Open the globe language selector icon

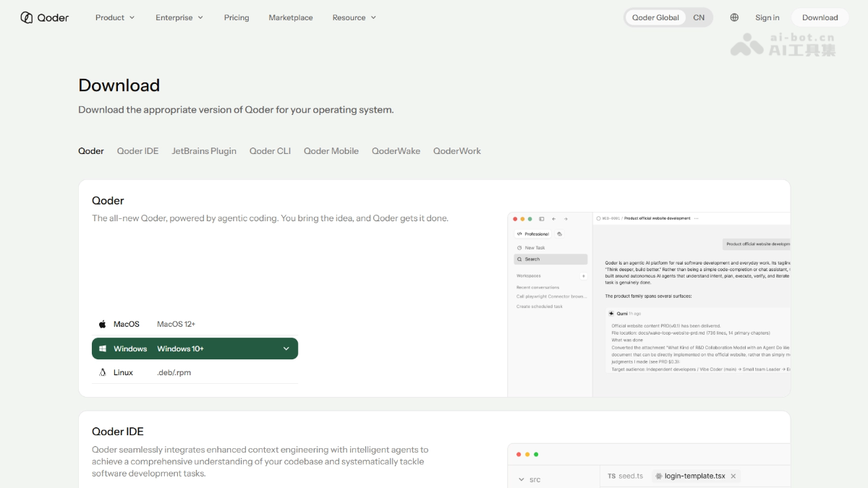(734, 17)
